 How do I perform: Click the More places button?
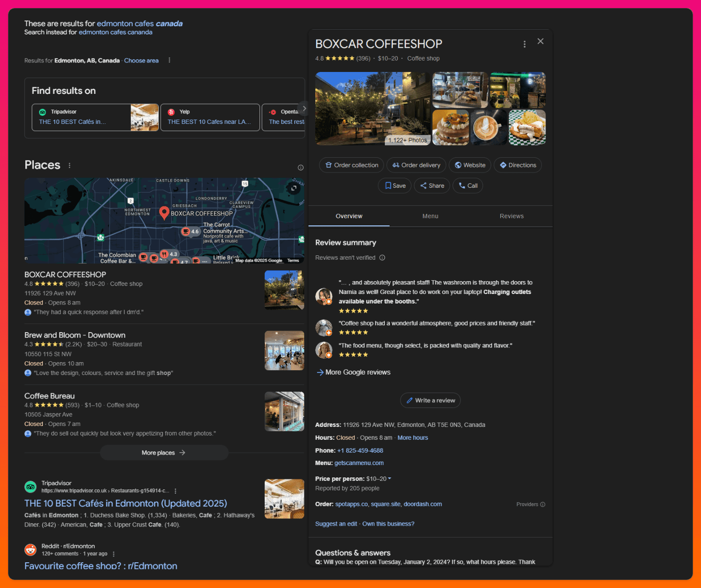pos(164,453)
